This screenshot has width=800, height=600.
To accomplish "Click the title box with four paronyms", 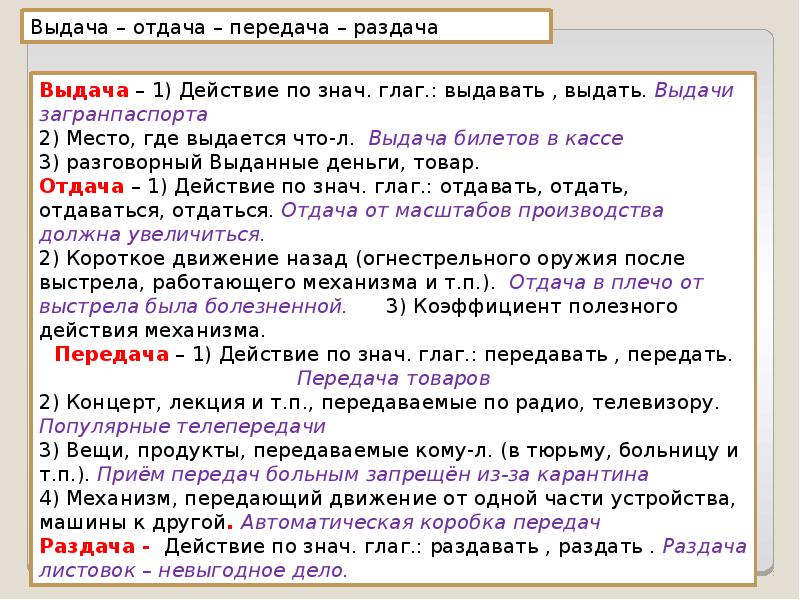I will coord(285,27).
